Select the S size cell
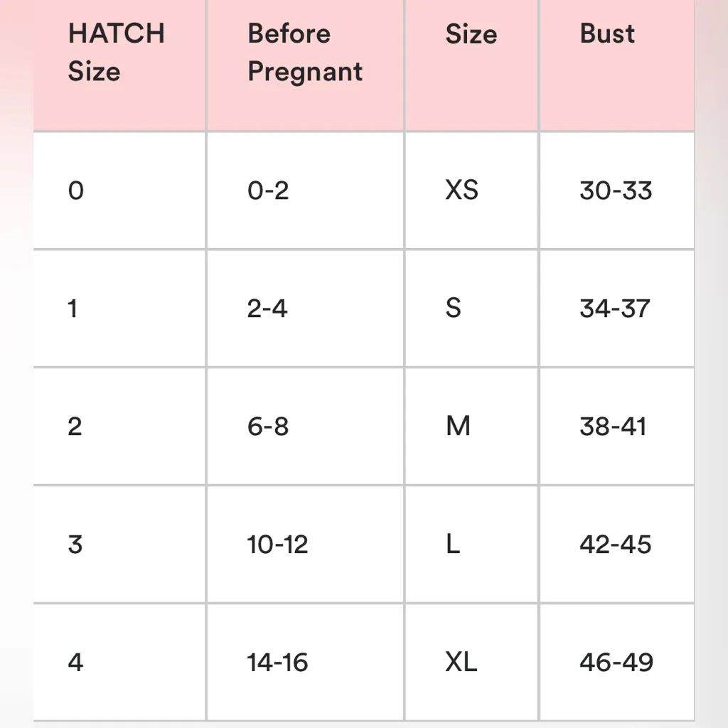Viewport: 728px width, 728px height. [x=453, y=309]
